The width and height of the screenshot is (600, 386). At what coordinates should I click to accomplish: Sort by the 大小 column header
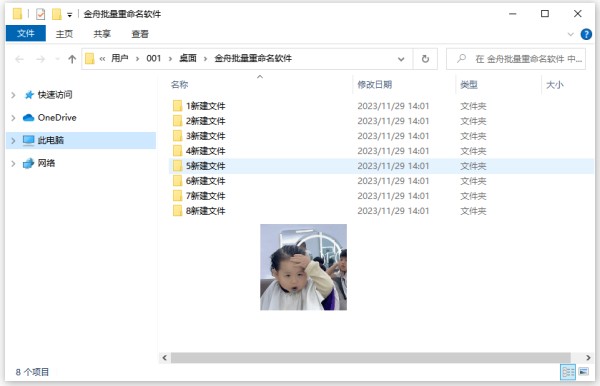coord(554,85)
